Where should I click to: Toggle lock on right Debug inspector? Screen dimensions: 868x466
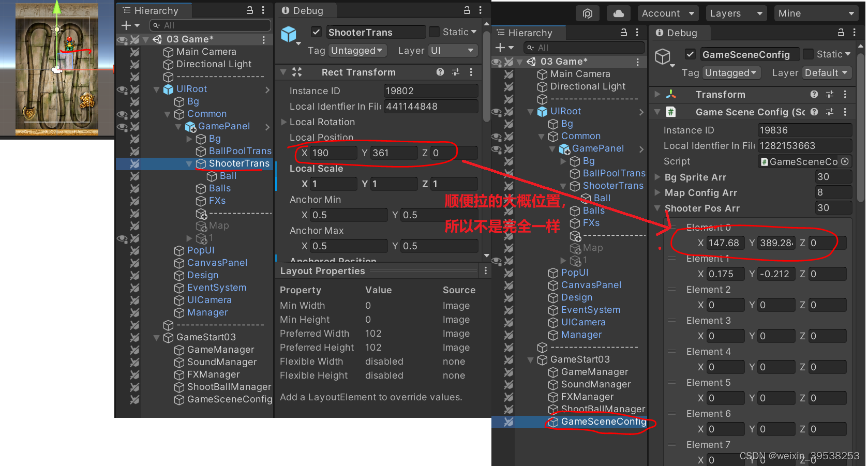[x=841, y=33]
